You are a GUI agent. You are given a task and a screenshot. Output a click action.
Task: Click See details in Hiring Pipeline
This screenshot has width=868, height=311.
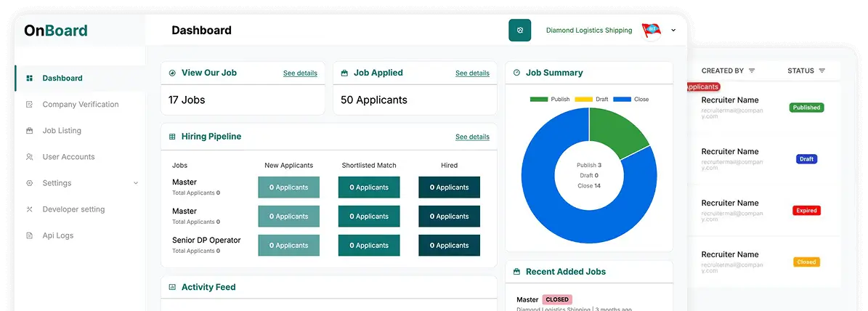pos(472,137)
